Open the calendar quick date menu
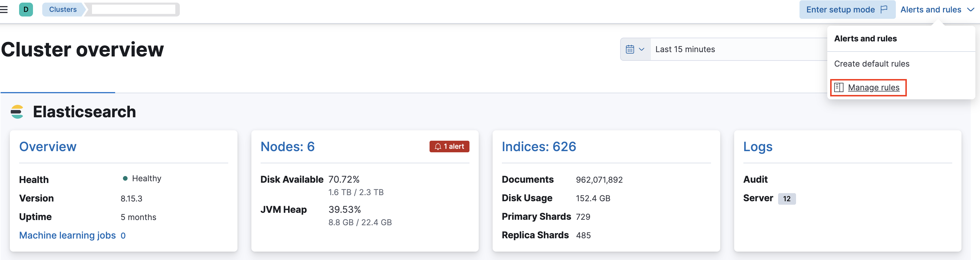Screen dimensions: 980x260 [x=635, y=49]
